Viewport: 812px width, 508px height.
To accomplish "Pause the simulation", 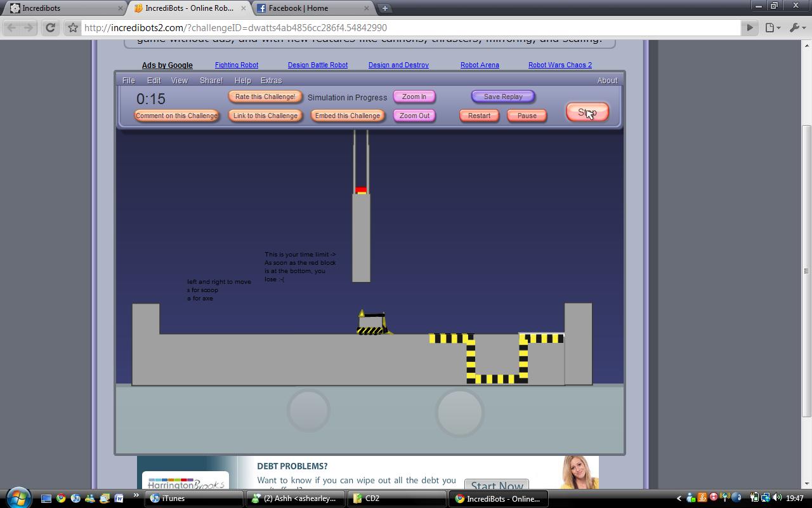I will pyautogui.click(x=527, y=116).
